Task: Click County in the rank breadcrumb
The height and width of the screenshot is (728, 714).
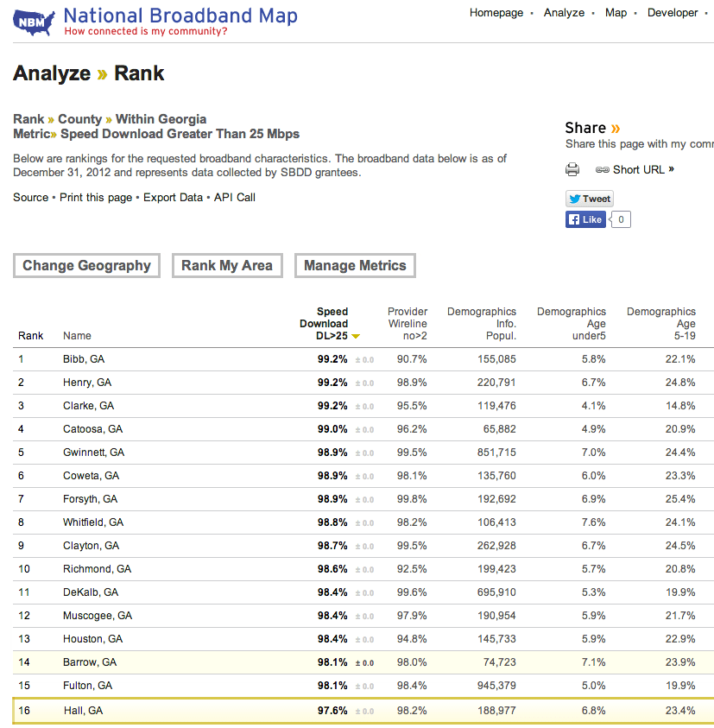Action: [x=79, y=119]
